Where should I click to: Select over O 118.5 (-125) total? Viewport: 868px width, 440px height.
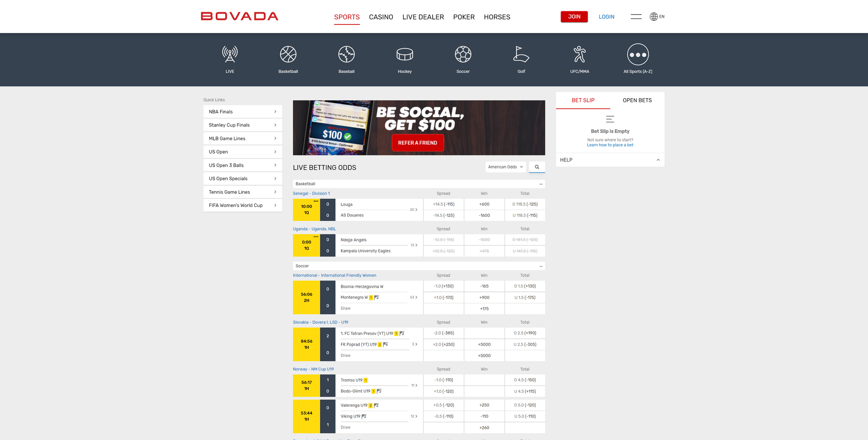525,204
